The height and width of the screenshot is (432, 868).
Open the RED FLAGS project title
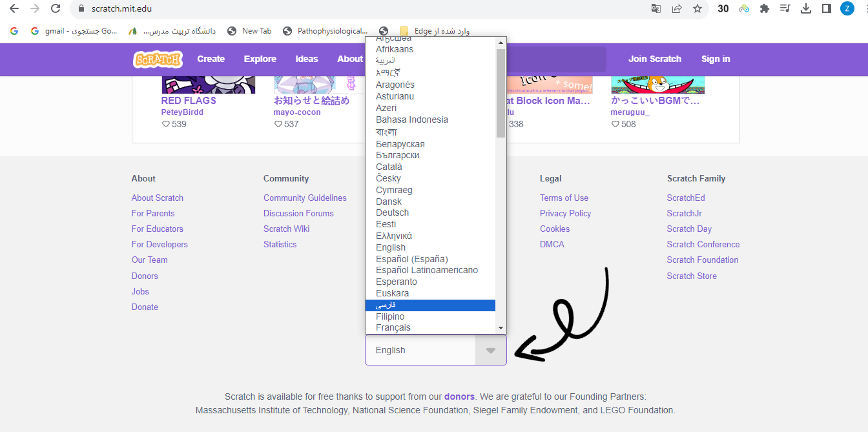[x=189, y=101]
